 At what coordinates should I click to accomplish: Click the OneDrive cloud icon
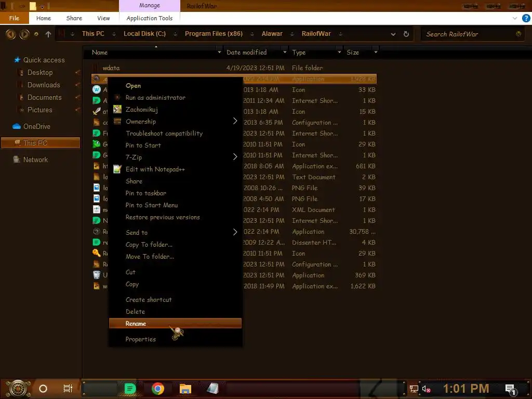pos(17,126)
